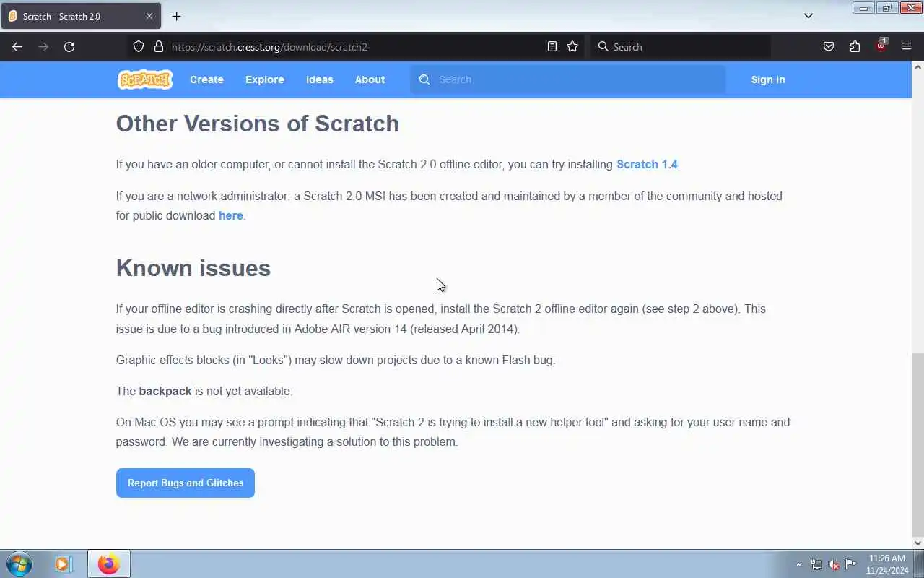Click the show desktop strip on taskbar
The image size is (924, 578).
coord(919,564)
